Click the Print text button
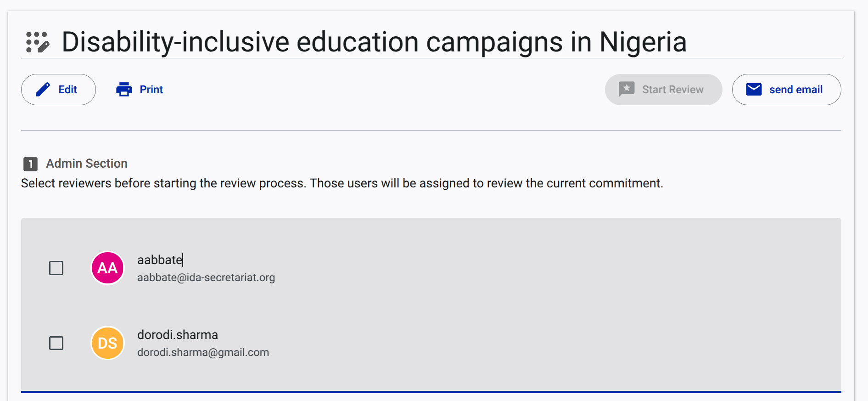Viewport: 868px width, 401px height. 151,90
